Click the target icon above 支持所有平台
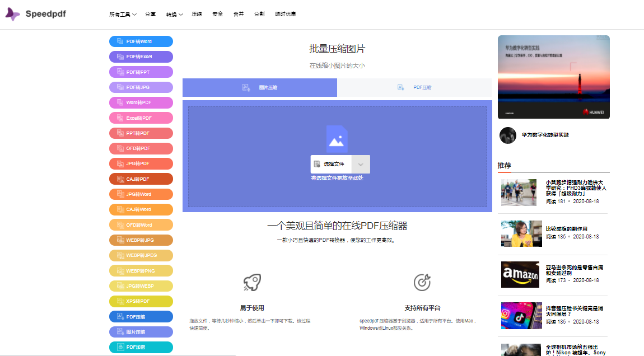Viewport: 644px width, 356px height. point(422,282)
